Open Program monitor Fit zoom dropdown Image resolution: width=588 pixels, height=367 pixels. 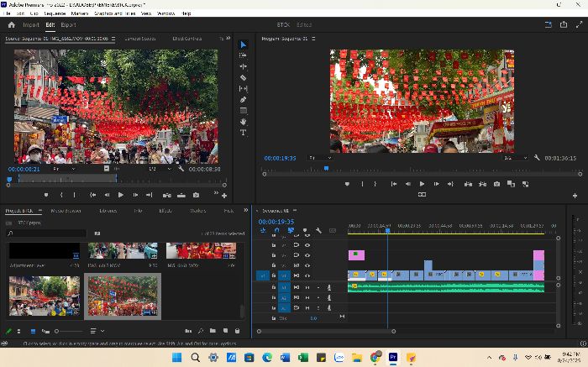(x=320, y=158)
